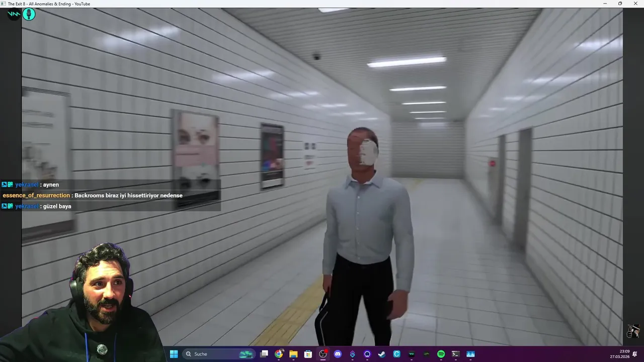Click chat username 'essence_of_resurrection'

point(36,196)
